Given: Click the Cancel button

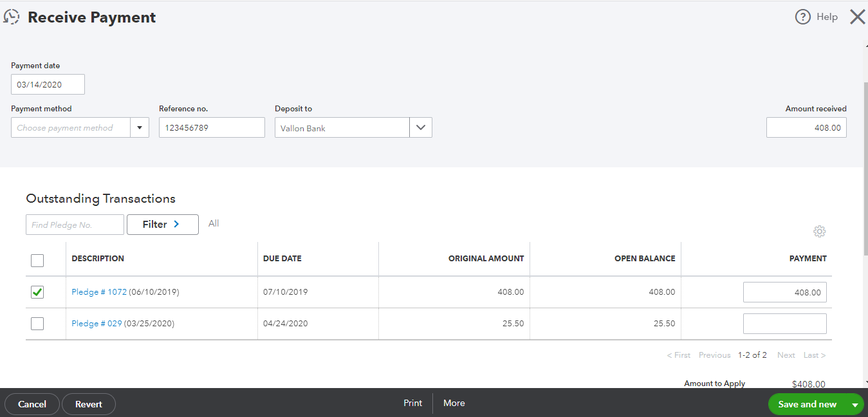Looking at the screenshot, I should [32, 404].
